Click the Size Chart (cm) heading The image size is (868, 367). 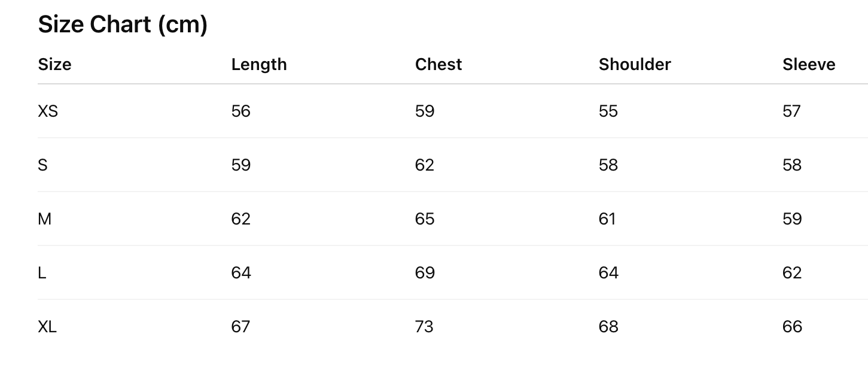pyautogui.click(x=123, y=25)
